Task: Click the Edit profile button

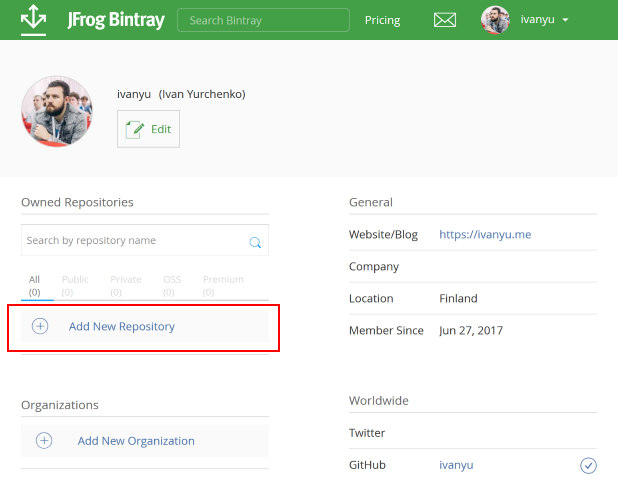Action: pos(148,129)
